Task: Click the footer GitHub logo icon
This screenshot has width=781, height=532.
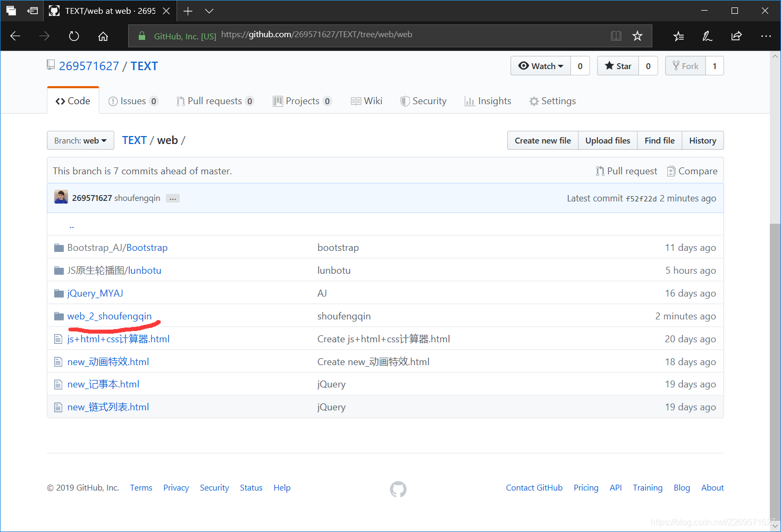Action: pyautogui.click(x=398, y=489)
